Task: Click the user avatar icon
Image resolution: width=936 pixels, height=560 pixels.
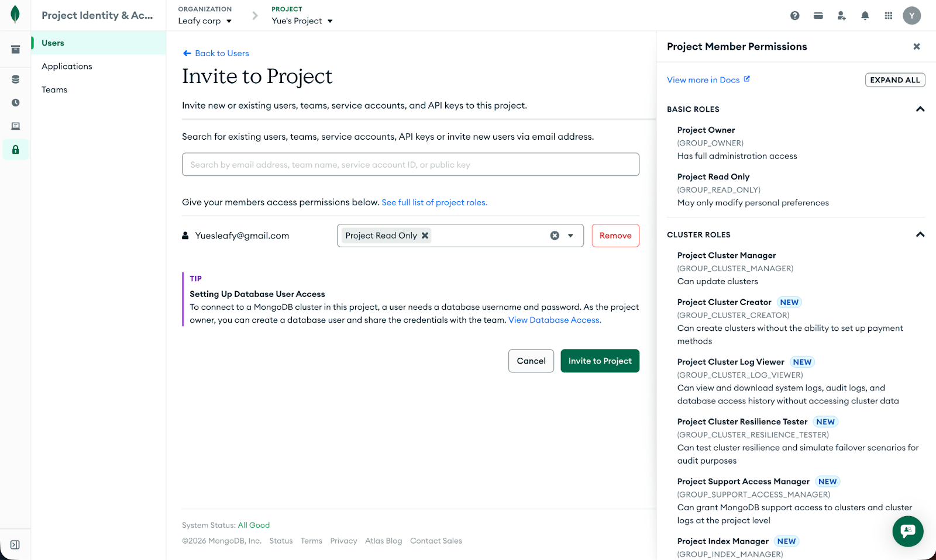Action: 911,16
